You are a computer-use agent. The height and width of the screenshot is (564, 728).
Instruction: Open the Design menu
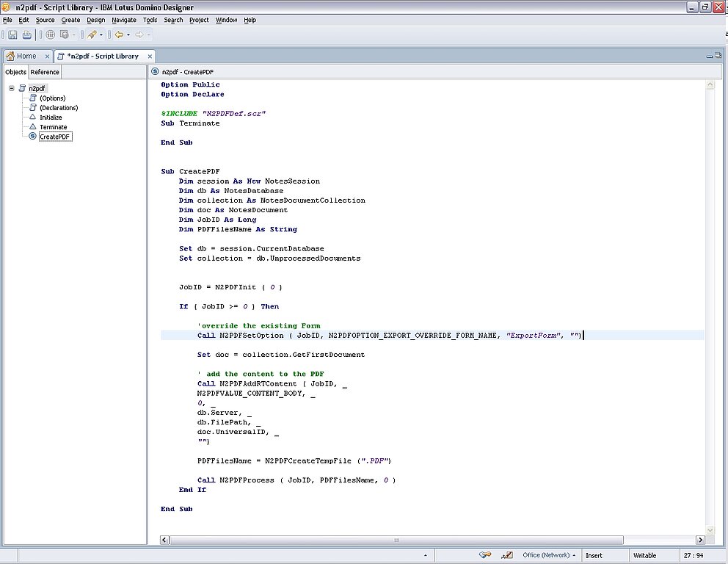tap(95, 20)
